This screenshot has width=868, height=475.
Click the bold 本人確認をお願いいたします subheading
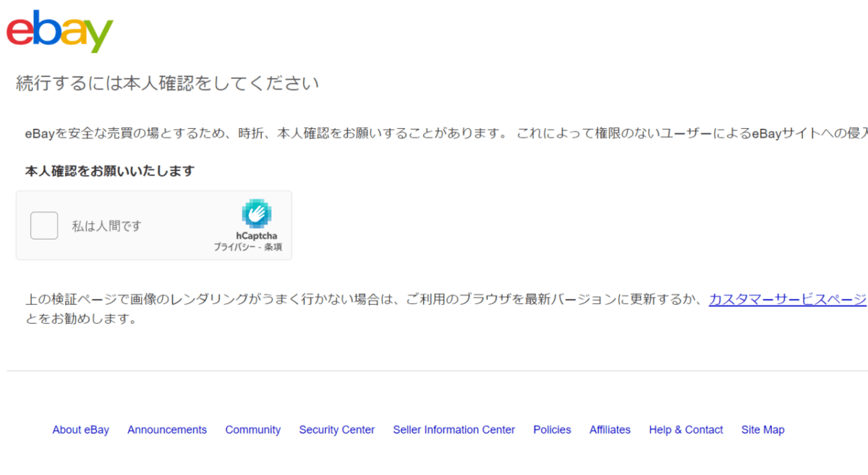[110, 172]
